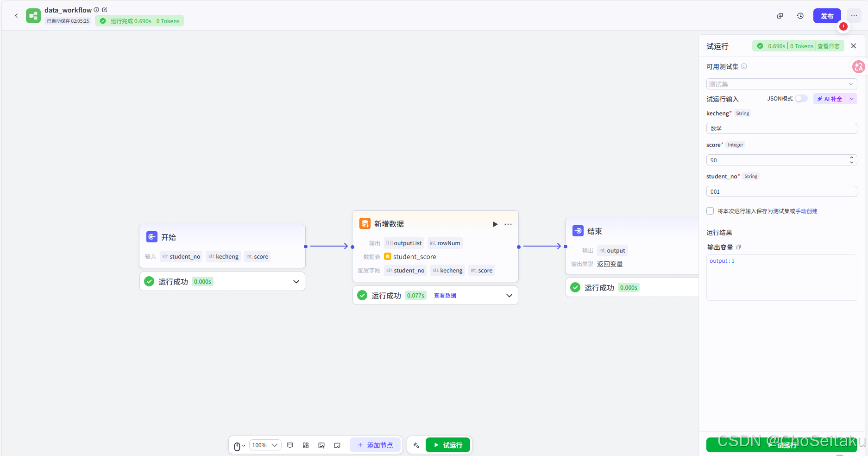
Task: Click the green data_workflow app icon
Action: 33,16
